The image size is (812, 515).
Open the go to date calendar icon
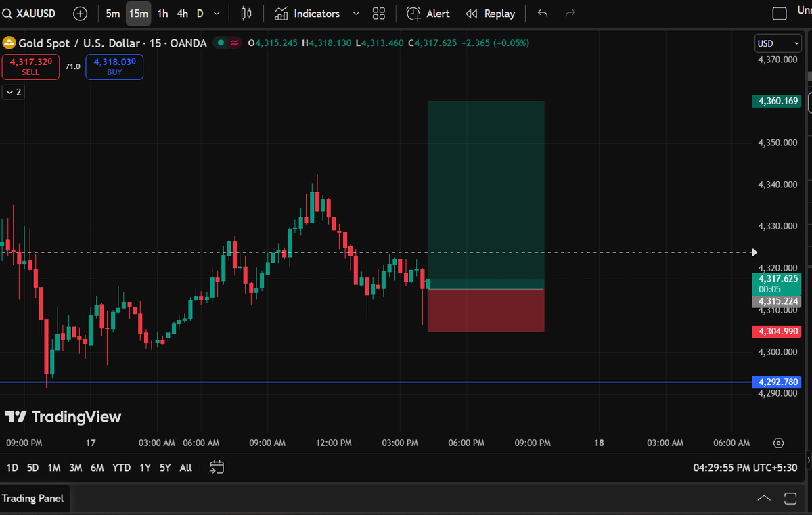pos(217,467)
